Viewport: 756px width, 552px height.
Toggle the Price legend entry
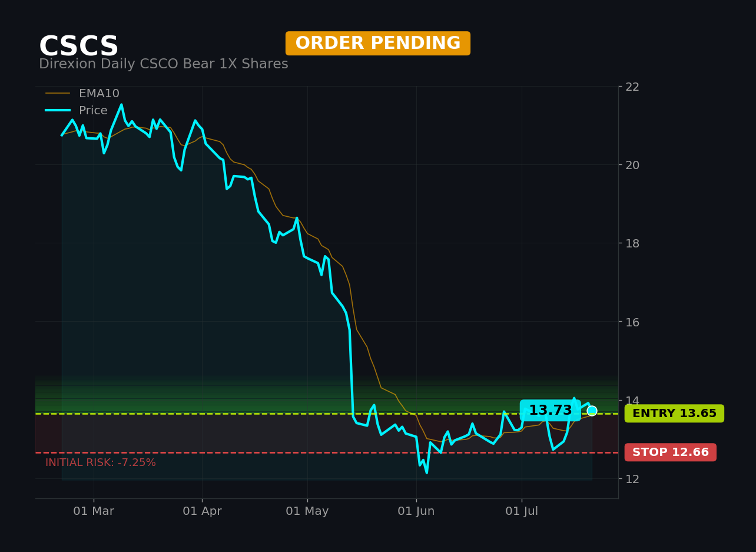(x=77, y=111)
